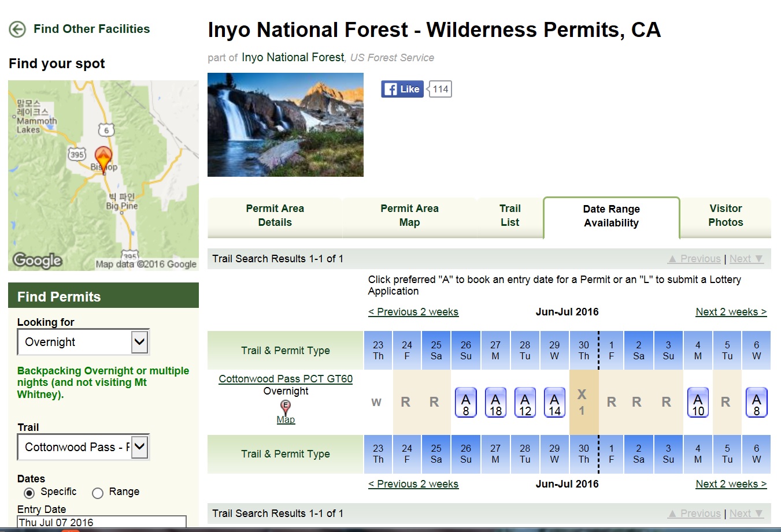The image size is (781, 532).
Task: Click the upper Next 2 weeks link
Action: tap(731, 312)
